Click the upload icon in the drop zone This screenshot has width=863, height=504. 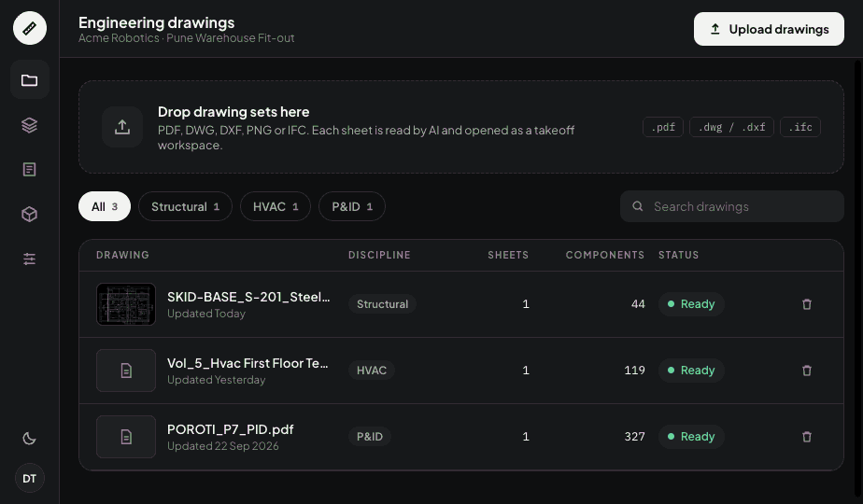tap(122, 127)
